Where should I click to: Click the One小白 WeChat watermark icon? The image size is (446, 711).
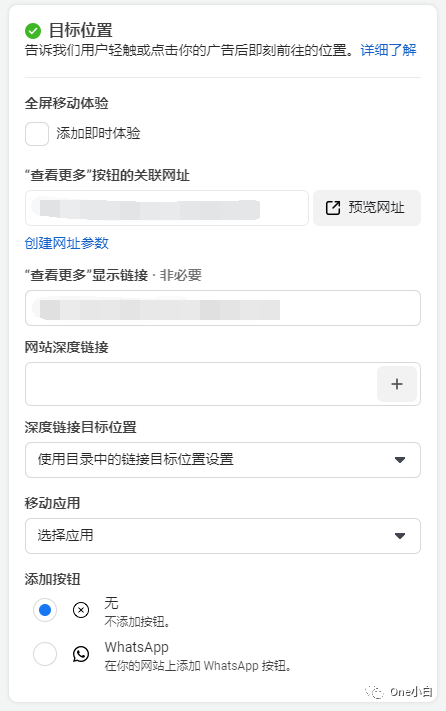[374, 692]
